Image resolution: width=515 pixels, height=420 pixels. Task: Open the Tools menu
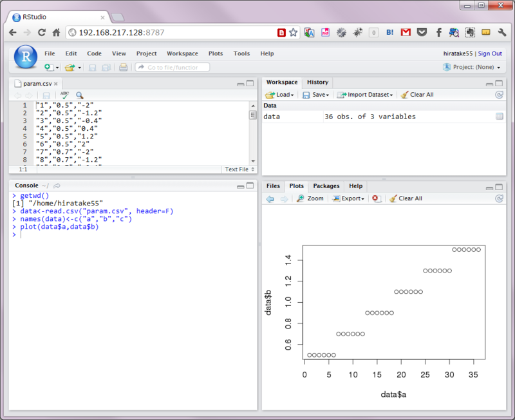(241, 53)
